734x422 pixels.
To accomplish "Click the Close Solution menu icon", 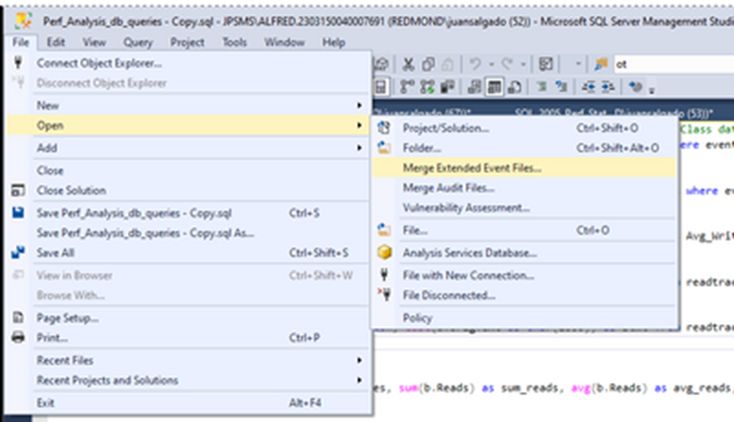I will pos(18,190).
